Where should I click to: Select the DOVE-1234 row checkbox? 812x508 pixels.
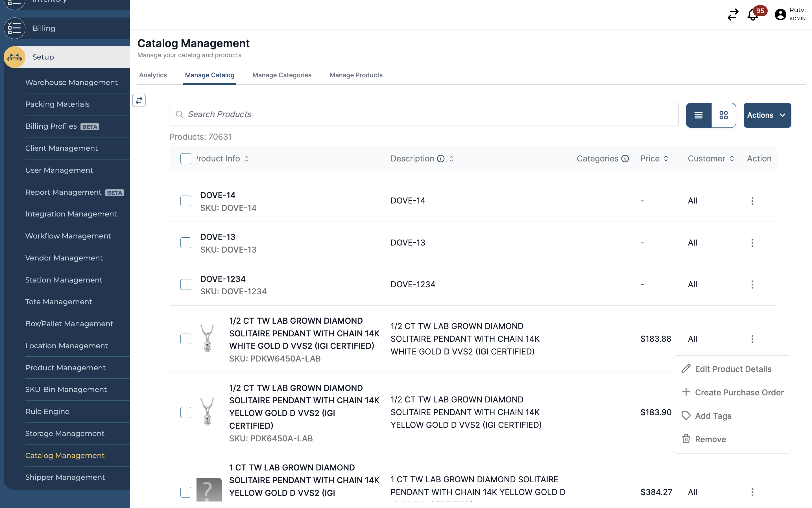pyautogui.click(x=186, y=284)
